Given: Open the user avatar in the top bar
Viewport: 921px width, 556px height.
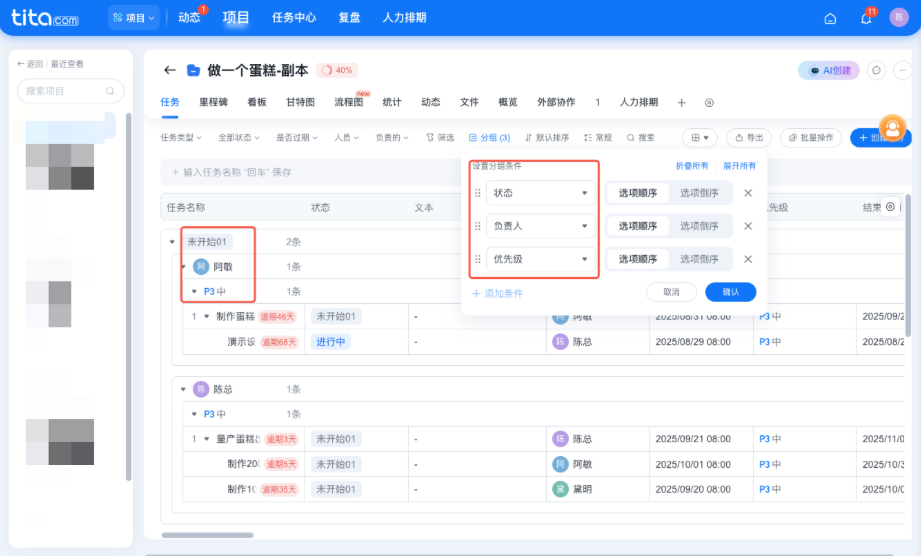Looking at the screenshot, I should pyautogui.click(x=899, y=18).
